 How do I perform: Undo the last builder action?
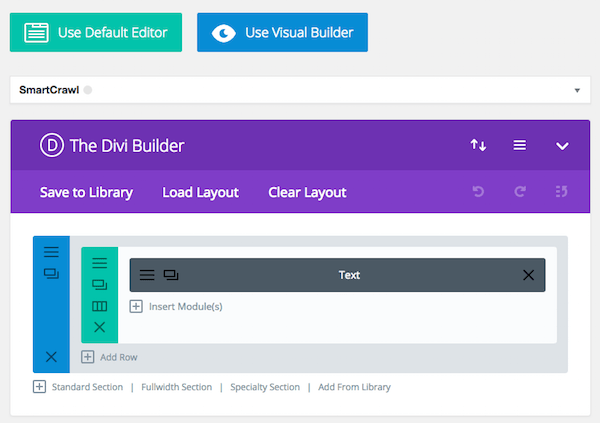click(x=478, y=191)
